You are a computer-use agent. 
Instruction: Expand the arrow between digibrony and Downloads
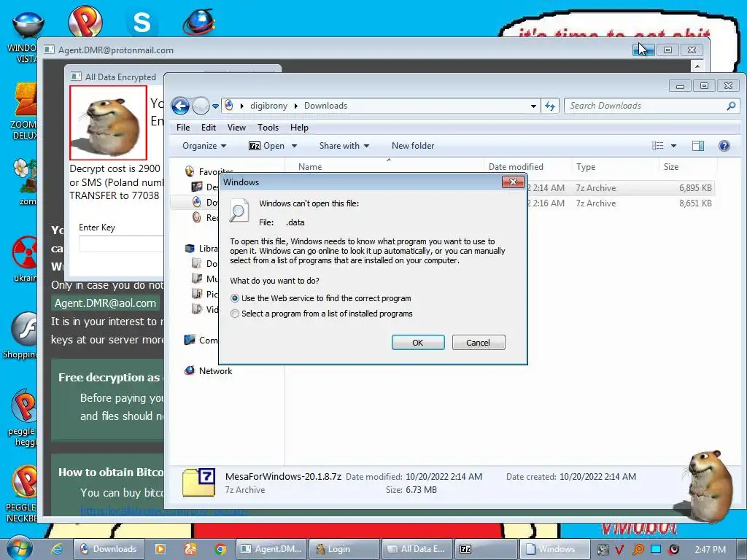(295, 106)
